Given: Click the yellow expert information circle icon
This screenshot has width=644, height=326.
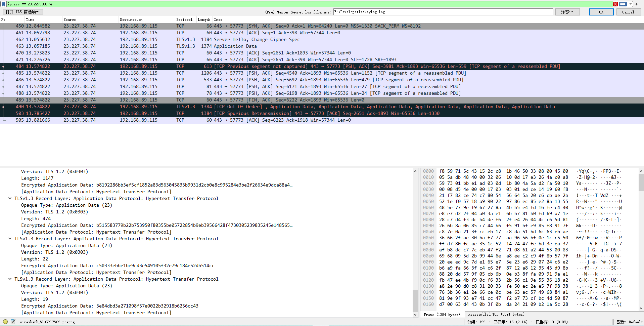Looking at the screenshot, I should pos(5,322).
